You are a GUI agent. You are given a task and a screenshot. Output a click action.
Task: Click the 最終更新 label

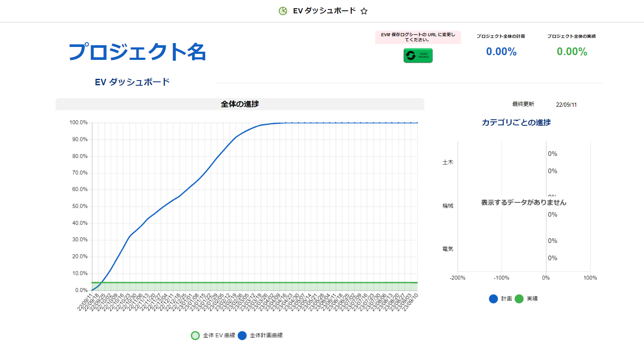(x=523, y=104)
